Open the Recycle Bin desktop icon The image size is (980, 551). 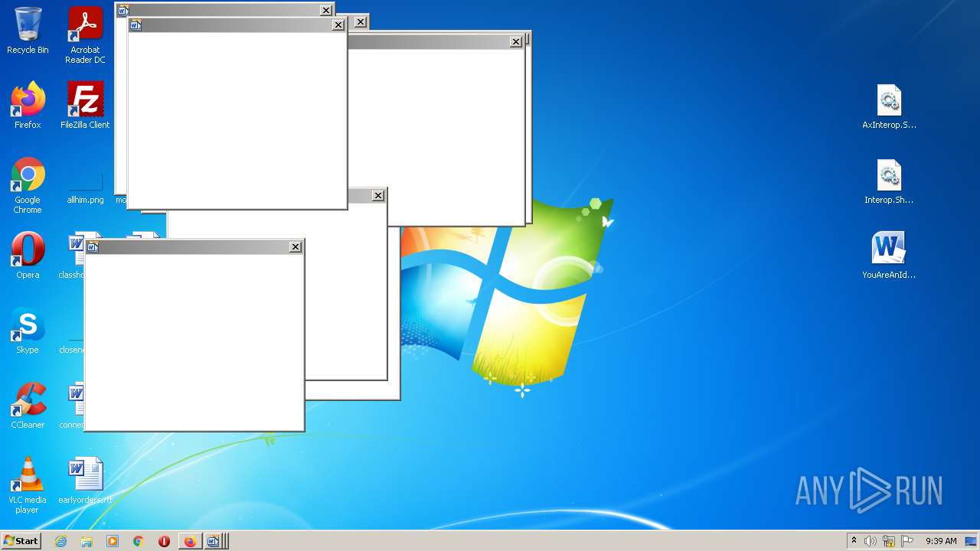click(28, 31)
